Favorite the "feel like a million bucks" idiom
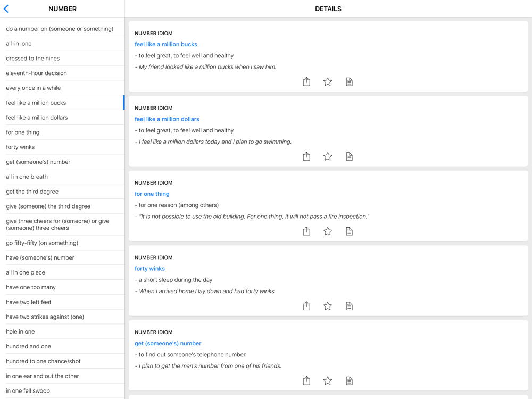Viewport: 532px width, 399px height. 328,81
